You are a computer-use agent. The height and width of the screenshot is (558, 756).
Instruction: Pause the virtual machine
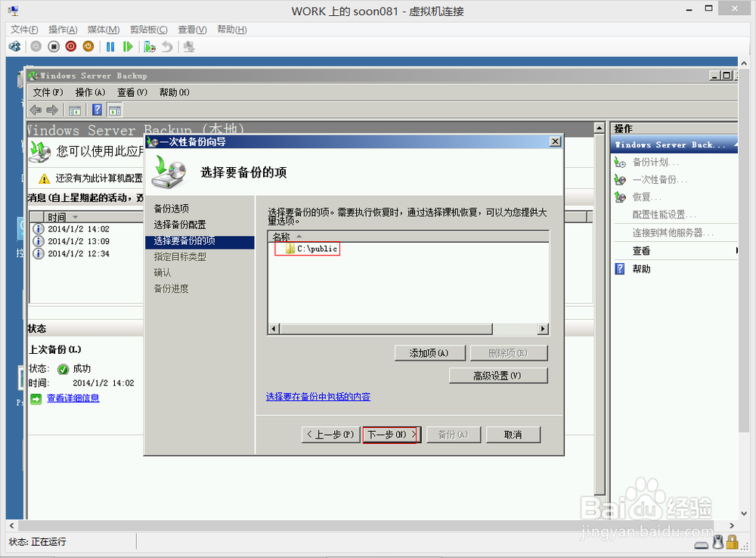tap(110, 46)
